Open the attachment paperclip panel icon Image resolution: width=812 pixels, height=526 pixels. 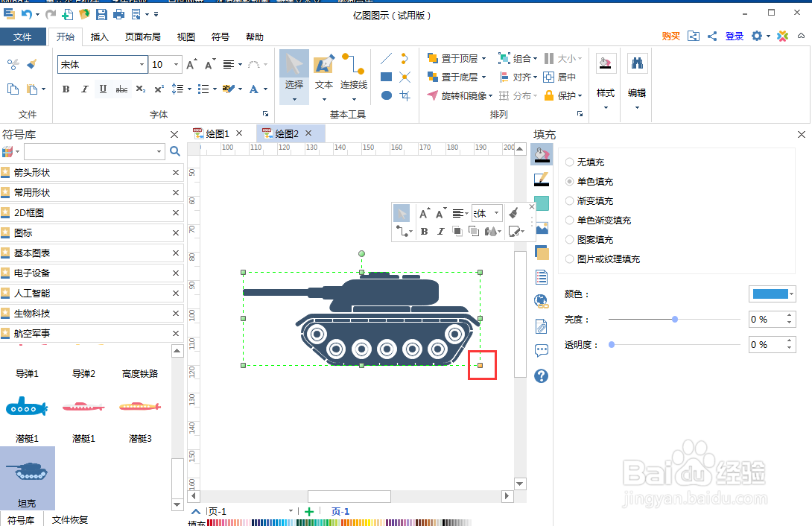click(x=541, y=326)
